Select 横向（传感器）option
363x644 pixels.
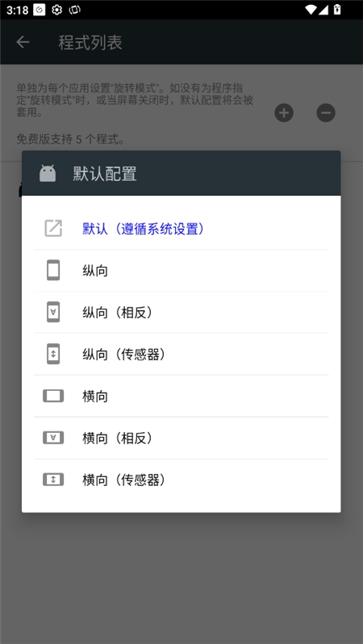pyautogui.click(x=181, y=480)
